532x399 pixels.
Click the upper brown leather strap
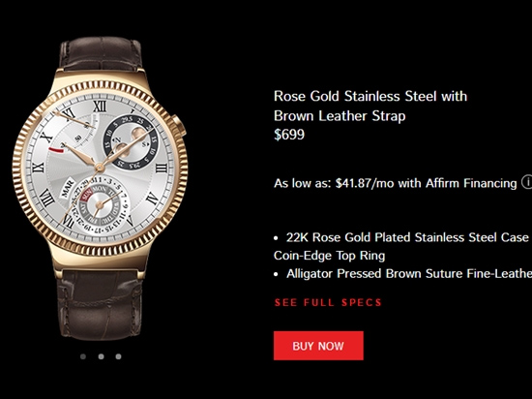(101, 54)
